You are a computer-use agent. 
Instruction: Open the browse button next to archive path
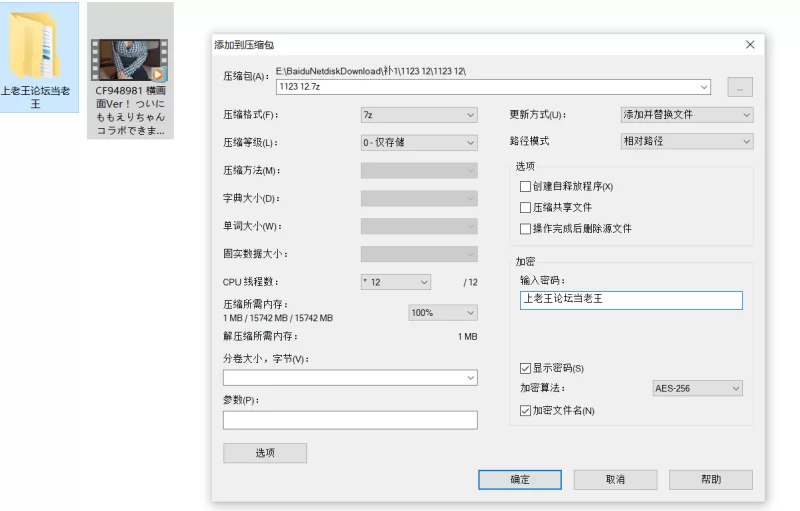coord(739,87)
